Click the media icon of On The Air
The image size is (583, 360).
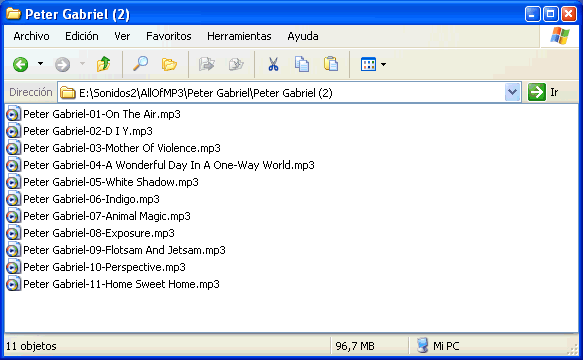pyautogui.click(x=13, y=114)
